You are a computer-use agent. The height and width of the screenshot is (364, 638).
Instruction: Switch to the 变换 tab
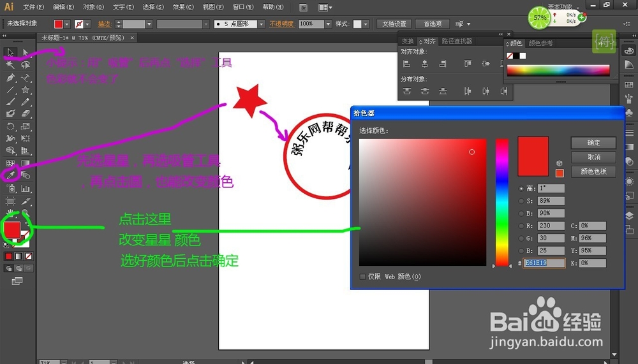tap(407, 41)
